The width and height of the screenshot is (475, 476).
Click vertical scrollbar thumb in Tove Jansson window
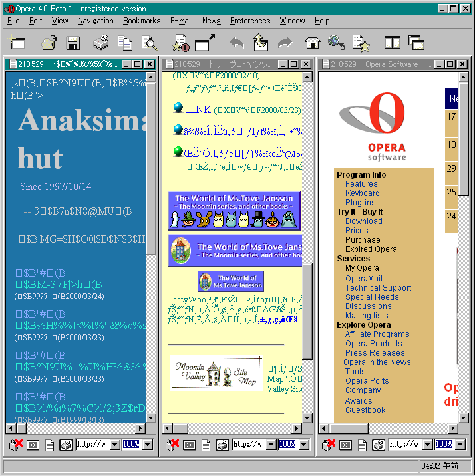[x=307, y=312]
